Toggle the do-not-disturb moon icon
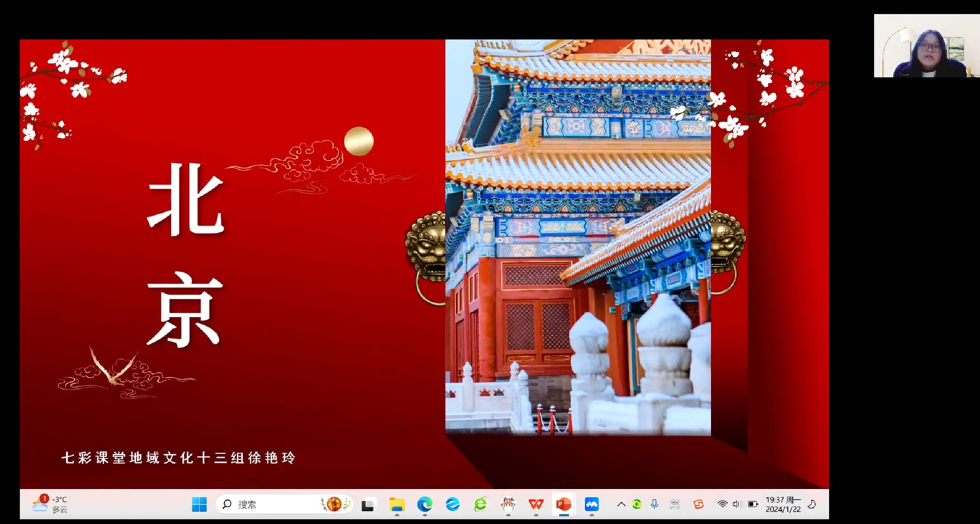Image resolution: width=980 pixels, height=524 pixels. [x=812, y=504]
